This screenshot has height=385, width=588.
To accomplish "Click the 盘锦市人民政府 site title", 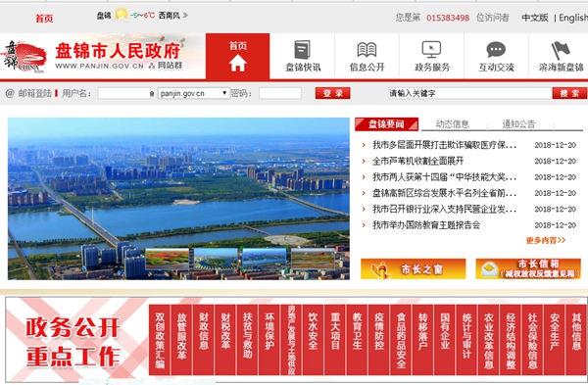I will [x=118, y=51].
